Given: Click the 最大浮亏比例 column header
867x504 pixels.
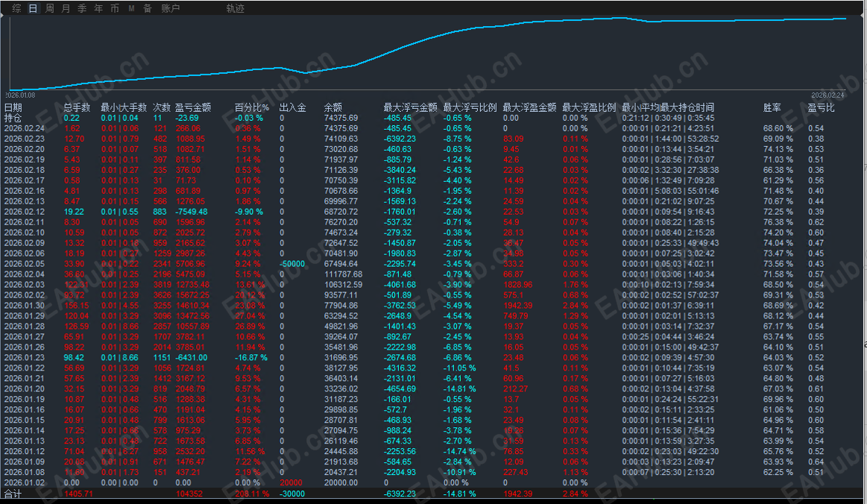Looking at the screenshot, I should tap(470, 107).
